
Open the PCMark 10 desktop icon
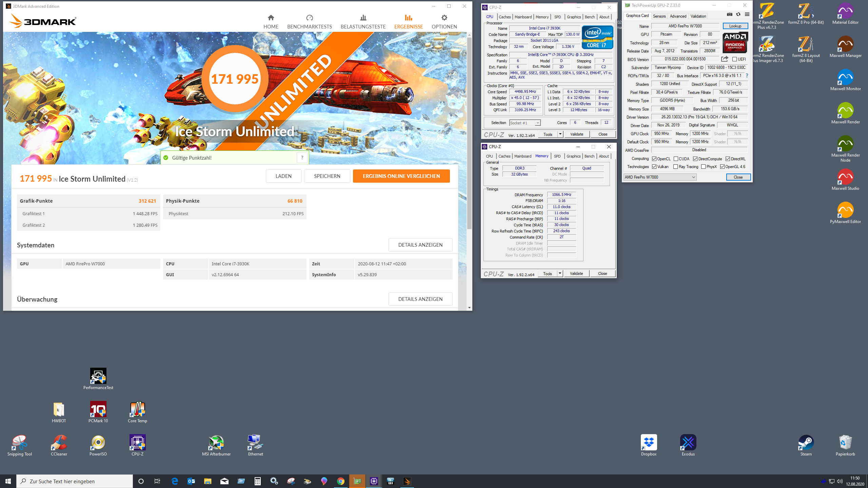tap(98, 412)
